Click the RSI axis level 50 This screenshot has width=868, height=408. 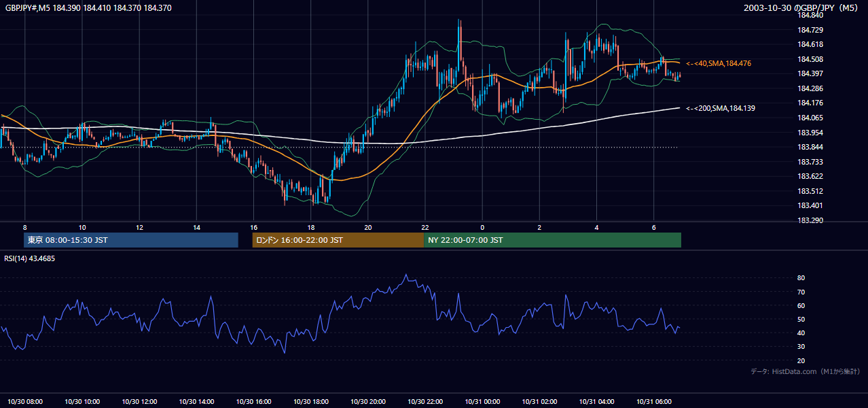(x=801, y=319)
